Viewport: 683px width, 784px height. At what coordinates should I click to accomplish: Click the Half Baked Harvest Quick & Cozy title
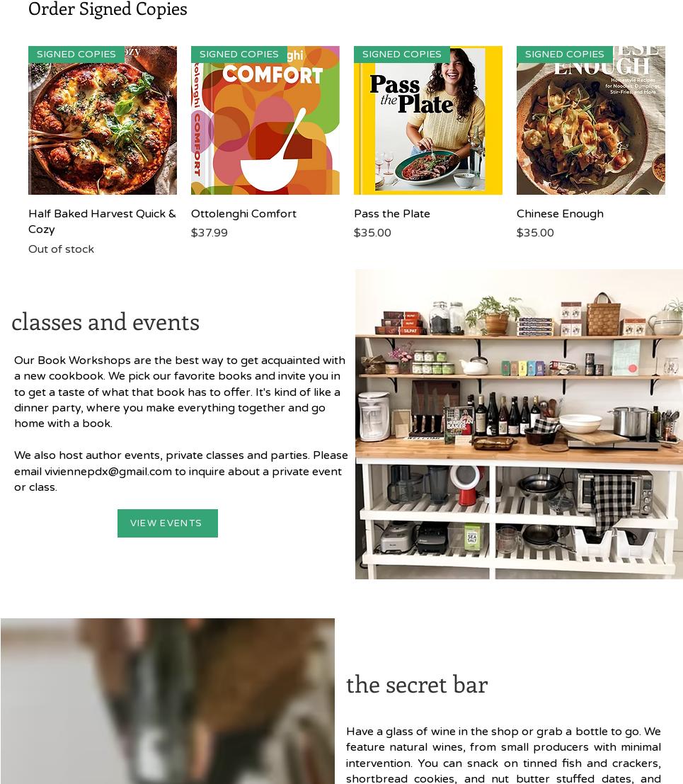[x=102, y=222]
